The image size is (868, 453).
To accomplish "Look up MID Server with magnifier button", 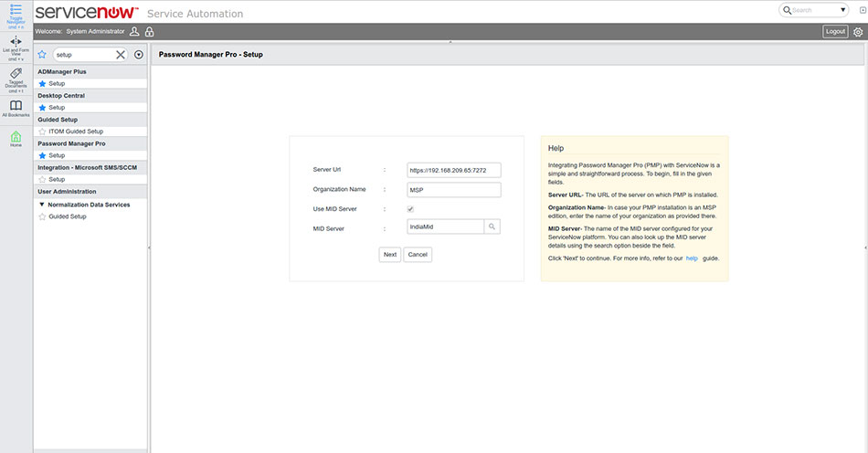I will point(492,226).
